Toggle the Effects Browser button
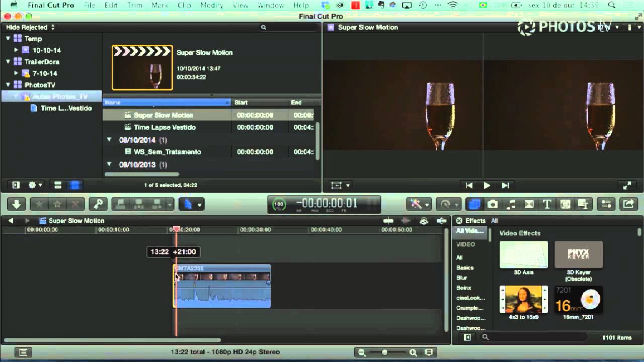Image resolution: width=644 pixels, height=362 pixels. [474, 204]
